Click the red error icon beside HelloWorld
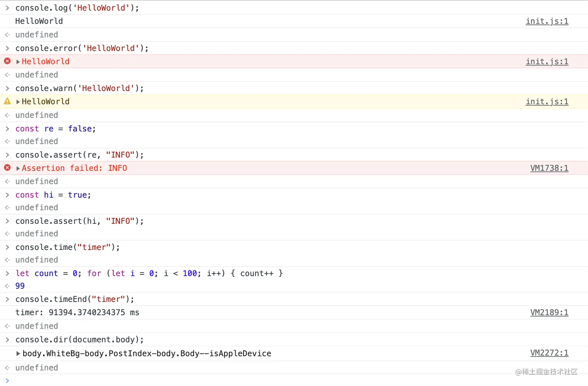The height and width of the screenshot is (386, 588). [x=7, y=61]
